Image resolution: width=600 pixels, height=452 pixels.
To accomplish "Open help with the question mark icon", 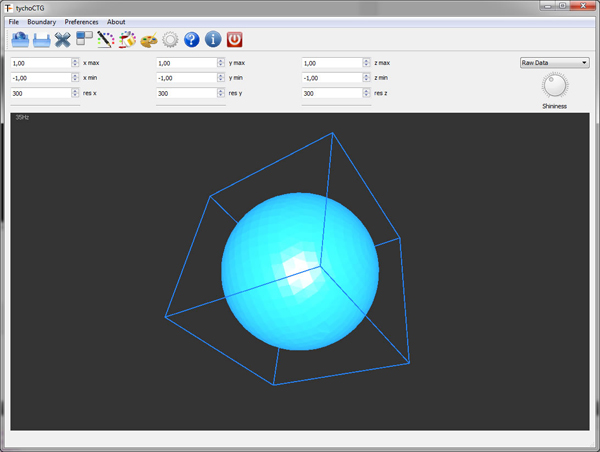I will [x=192, y=40].
